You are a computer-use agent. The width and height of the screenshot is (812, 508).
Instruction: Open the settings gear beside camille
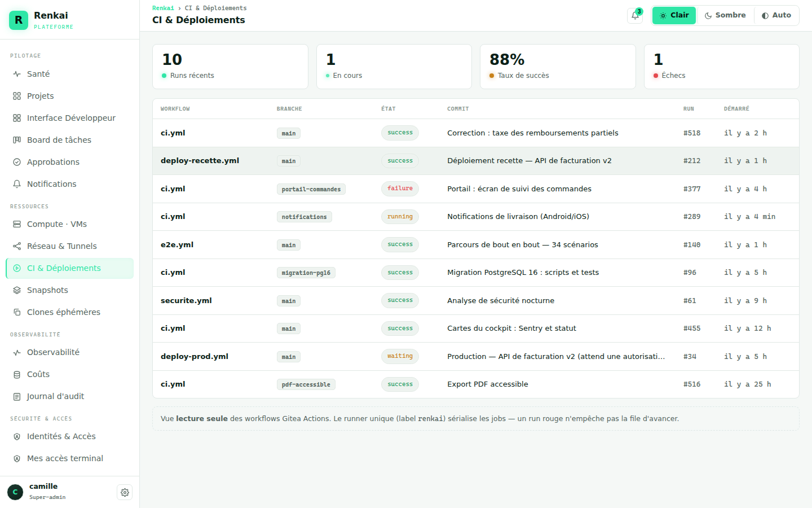[125, 492]
